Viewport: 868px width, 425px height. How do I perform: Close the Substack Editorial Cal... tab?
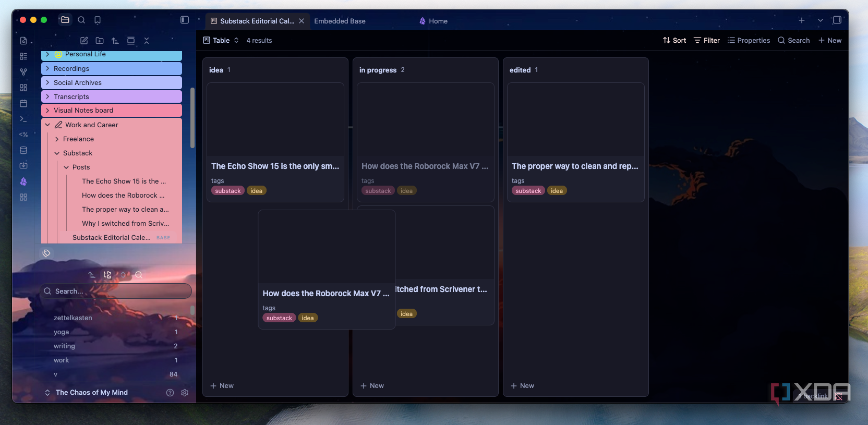tap(302, 21)
